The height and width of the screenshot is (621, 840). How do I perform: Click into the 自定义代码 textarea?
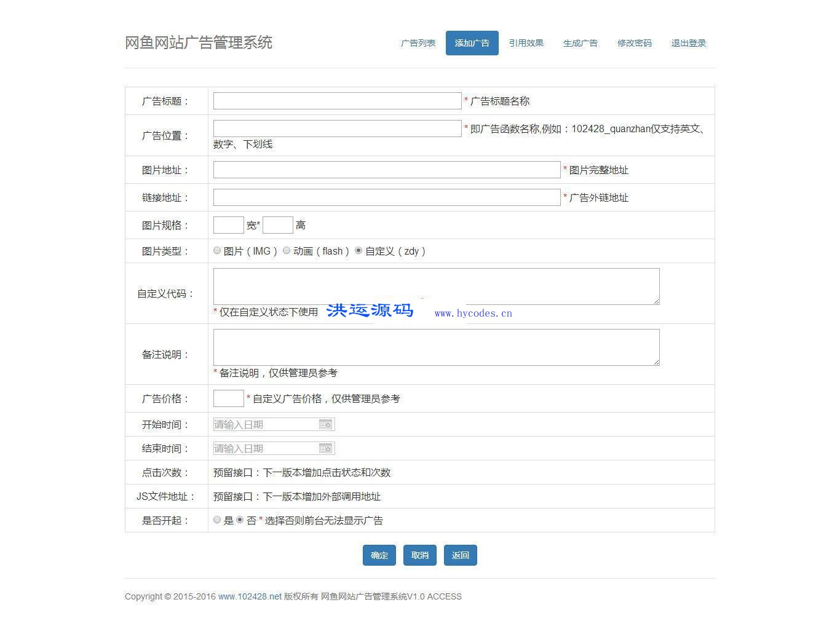point(437,287)
